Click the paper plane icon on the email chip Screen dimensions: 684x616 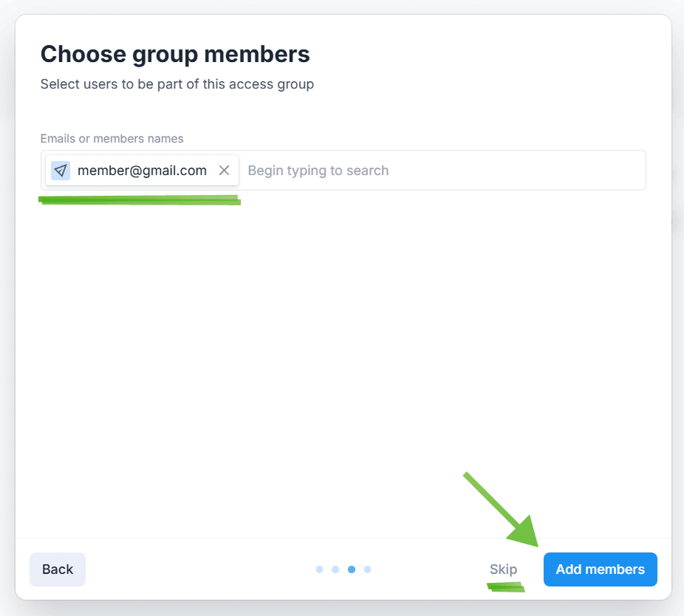point(61,171)
